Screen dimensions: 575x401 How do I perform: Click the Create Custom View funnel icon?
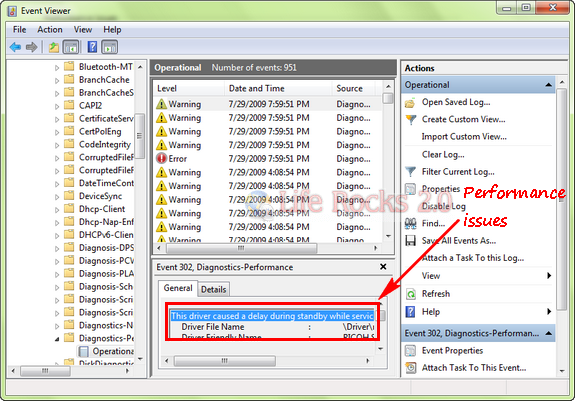tap(411, 119)
